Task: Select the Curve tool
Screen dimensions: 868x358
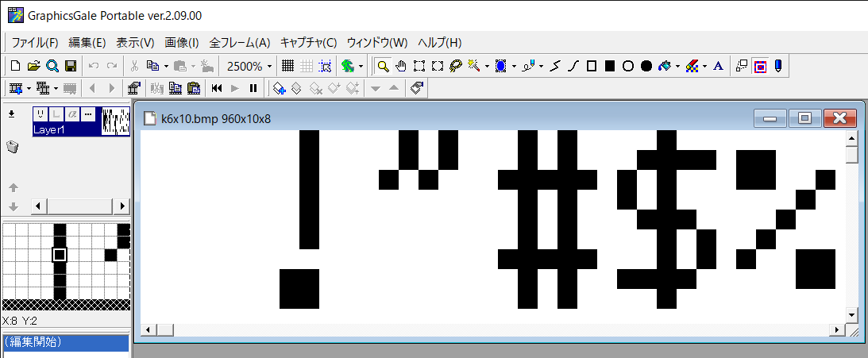Action: [x=573, y=67]
